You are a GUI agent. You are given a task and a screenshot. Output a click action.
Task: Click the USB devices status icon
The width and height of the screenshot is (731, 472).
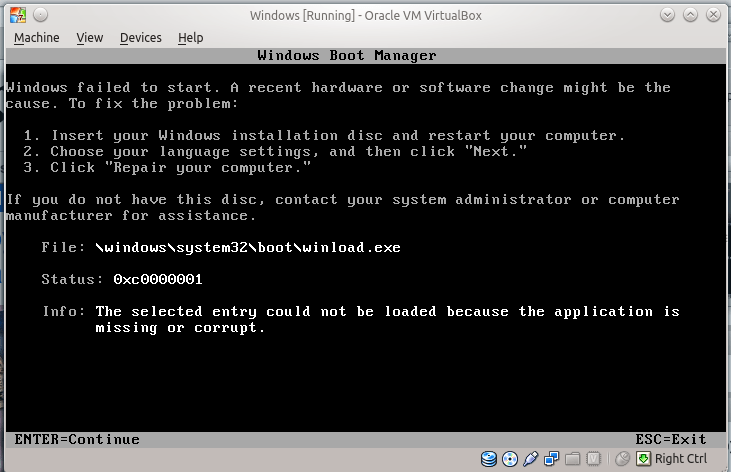(x=531, y=459)
